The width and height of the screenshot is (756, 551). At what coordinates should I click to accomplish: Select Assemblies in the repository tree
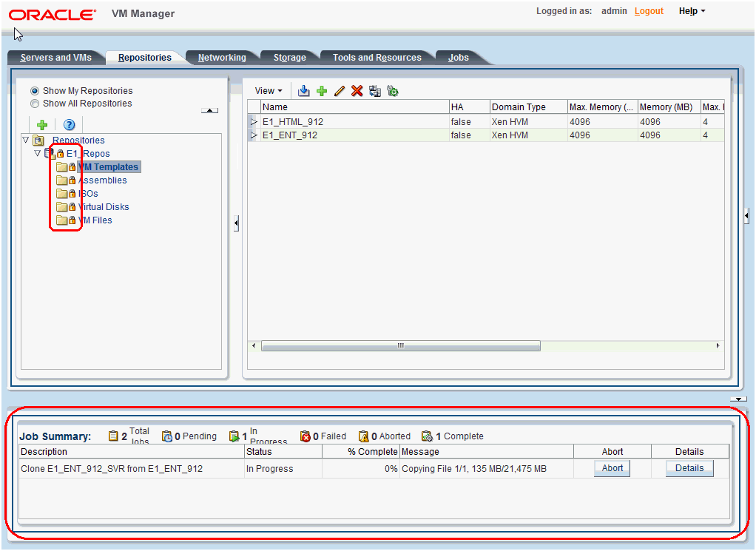pos(103,180)
